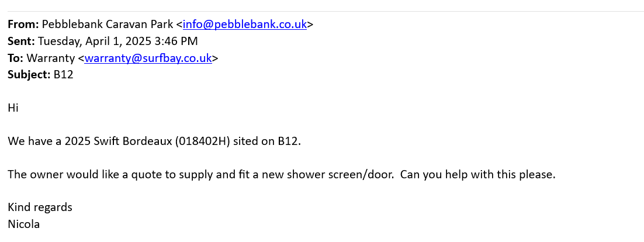Open the warranty@surfbay.co.uk email link
644x242 pixels.
click(x=148, y=58)
